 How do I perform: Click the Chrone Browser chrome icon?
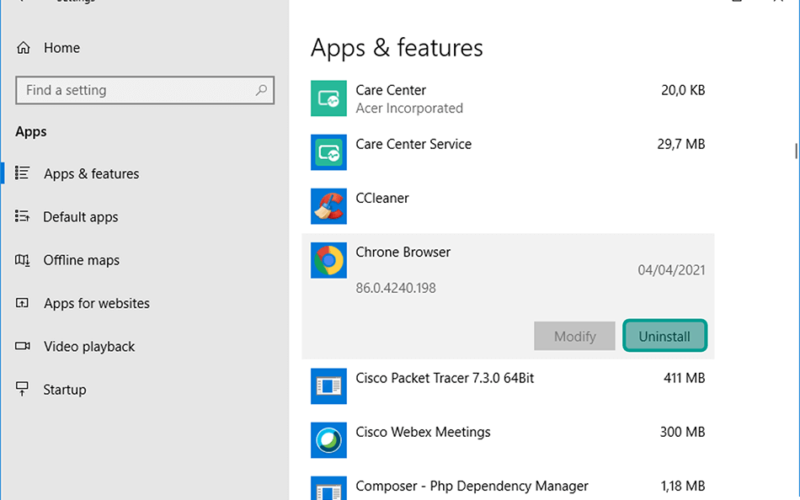(329, 261)
